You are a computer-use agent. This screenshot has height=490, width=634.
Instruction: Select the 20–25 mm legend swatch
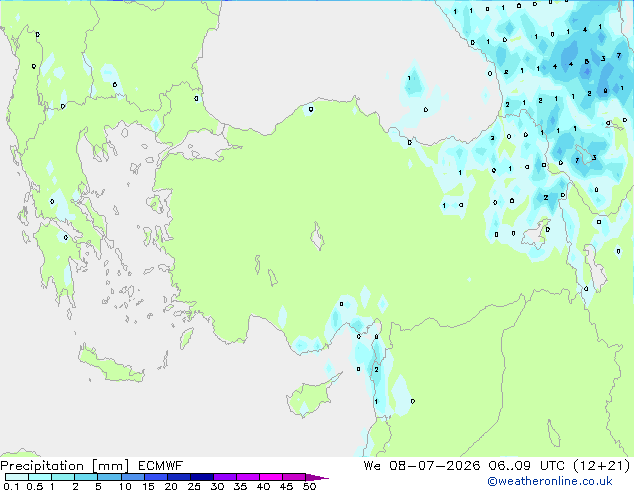coord(179,477)
